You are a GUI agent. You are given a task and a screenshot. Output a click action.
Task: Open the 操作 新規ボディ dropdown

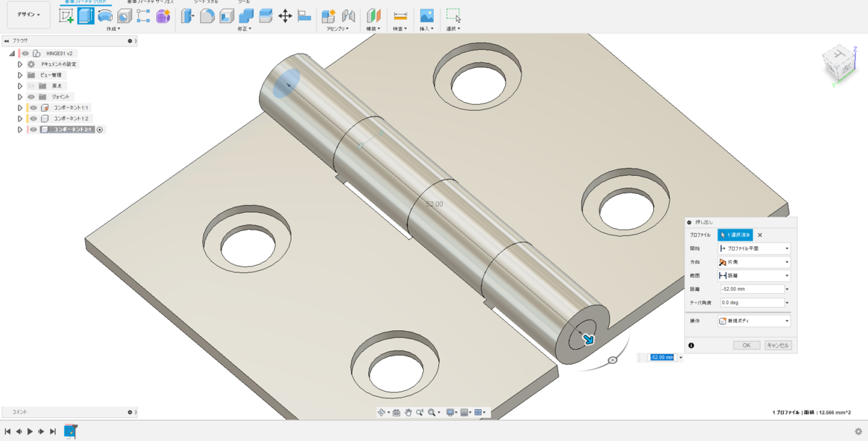(754, 320)
